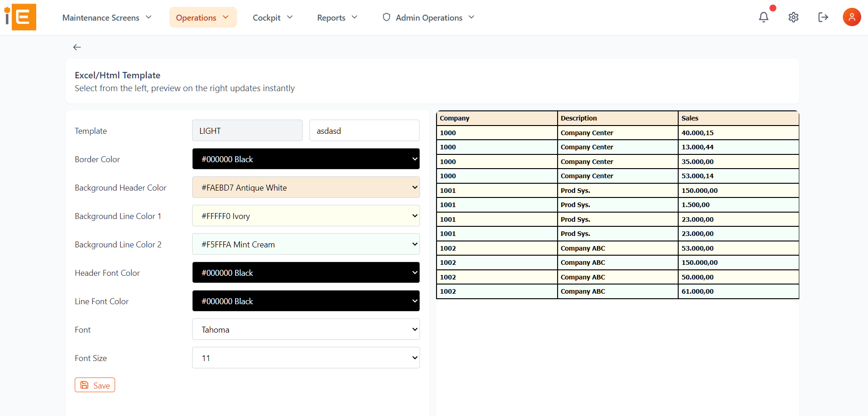Click the logout icon
The height and width of the screenshot is (416, 868).
[x=823, y=17]
